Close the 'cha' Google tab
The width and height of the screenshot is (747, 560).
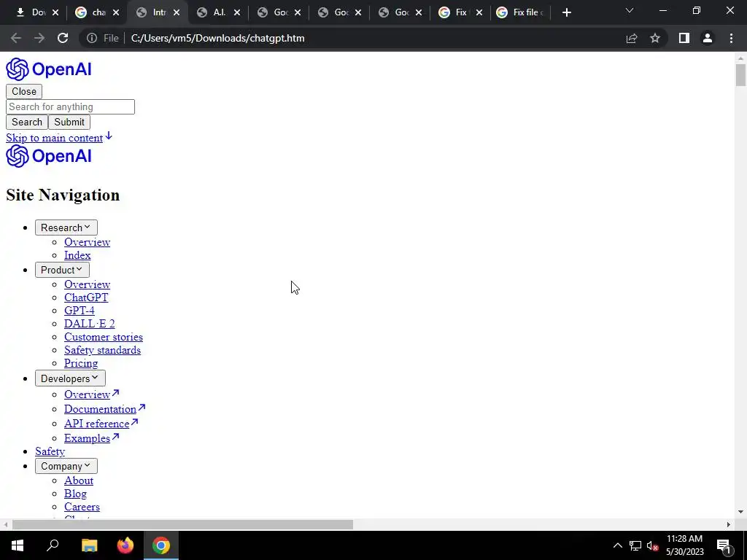point(116,12)
